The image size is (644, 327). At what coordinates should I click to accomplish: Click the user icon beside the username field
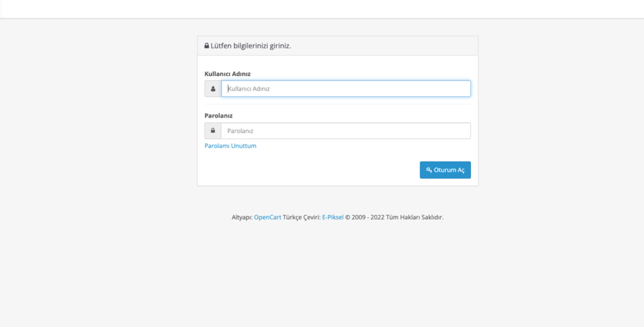pyautogui.click(x=213, y=89)
